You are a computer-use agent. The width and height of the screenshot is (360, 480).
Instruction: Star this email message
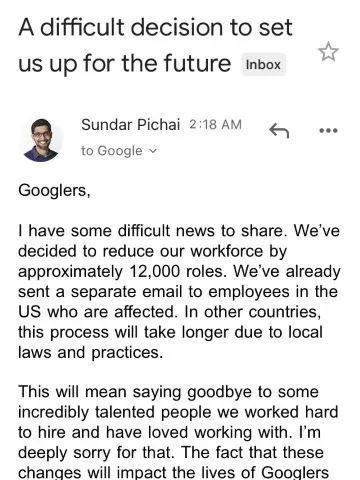tap(328, 52)
